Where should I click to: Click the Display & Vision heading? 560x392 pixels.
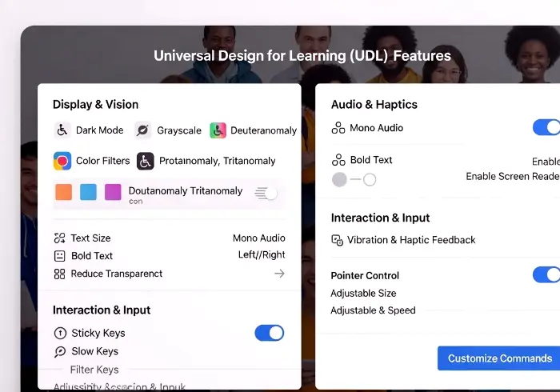(95, 105)
